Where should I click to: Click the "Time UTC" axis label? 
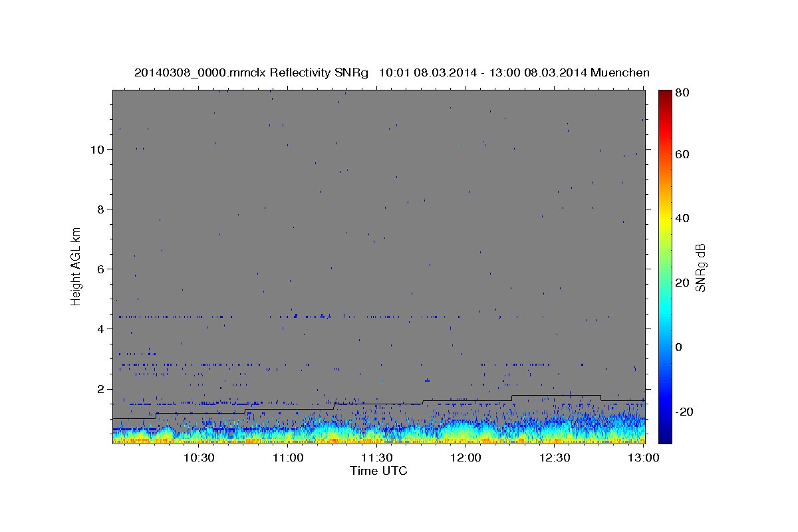[x=378, y=471]
